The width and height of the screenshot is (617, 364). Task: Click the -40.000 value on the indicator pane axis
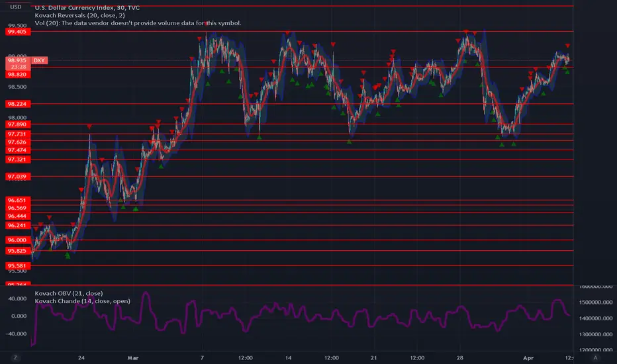(17, 334)
